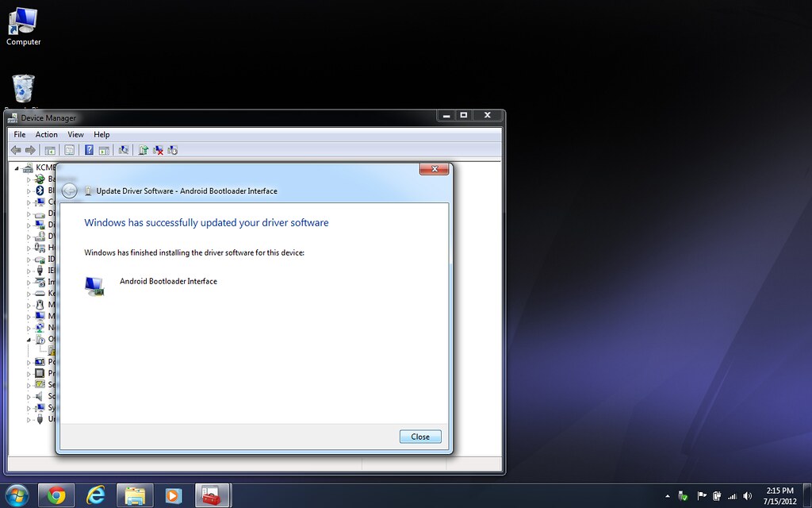The width and height of the screenshot is (812, 508).
Task: Click the Forward arrow in Device Manager toolbar
Action: [31, 150]
